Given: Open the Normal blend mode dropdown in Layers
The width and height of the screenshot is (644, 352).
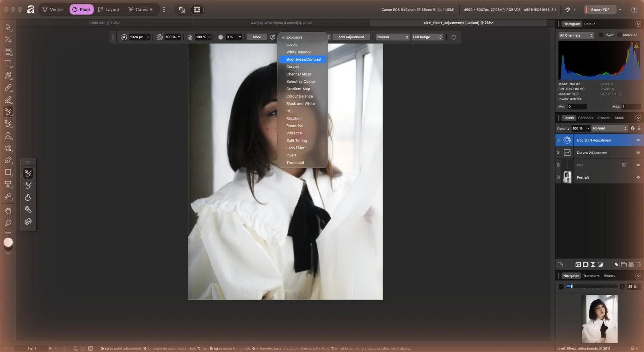Looking at the screenshot, I should [609, 128].
